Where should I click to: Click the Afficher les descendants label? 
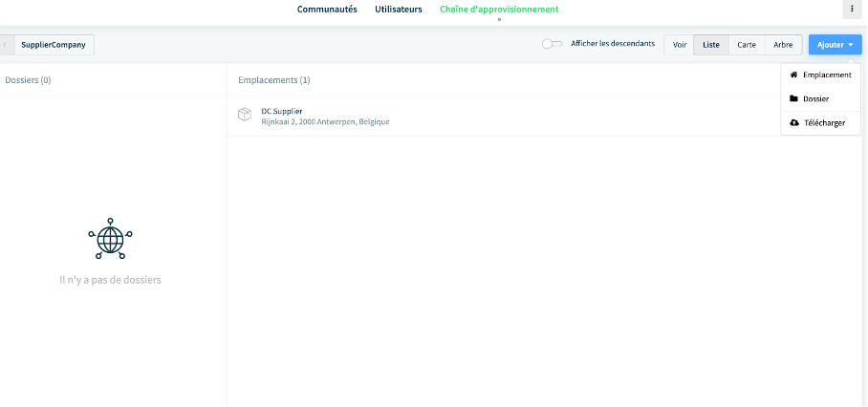pos(613,43)
